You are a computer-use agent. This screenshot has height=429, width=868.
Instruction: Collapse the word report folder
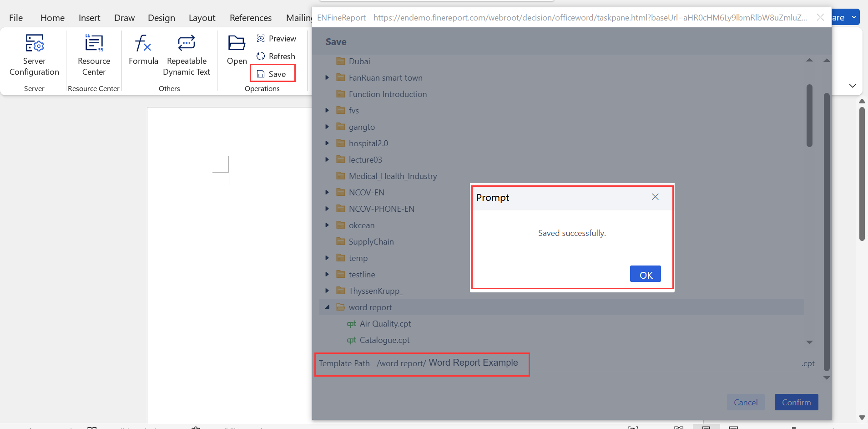(328, 307)
